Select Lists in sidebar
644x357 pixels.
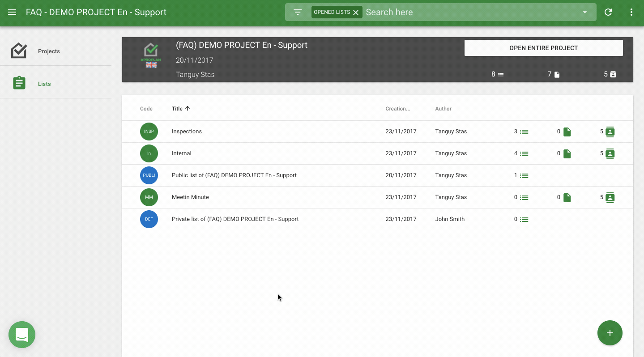point(44,84)
